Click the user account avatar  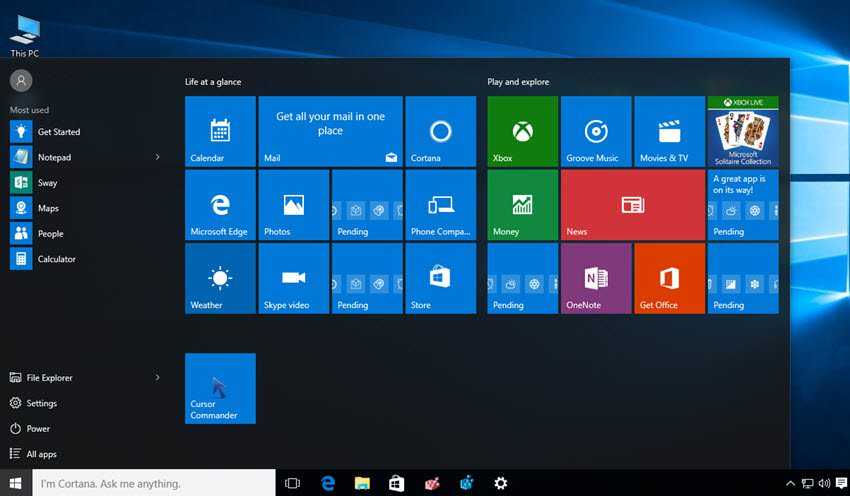point(21,81)
